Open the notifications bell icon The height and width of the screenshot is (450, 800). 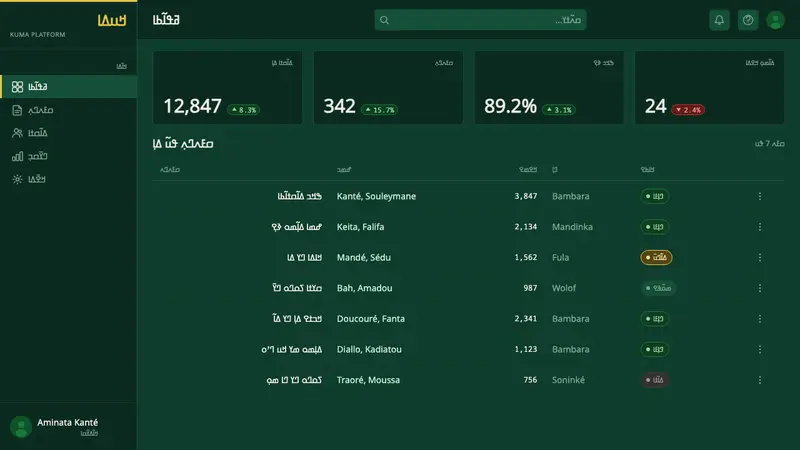719,20
